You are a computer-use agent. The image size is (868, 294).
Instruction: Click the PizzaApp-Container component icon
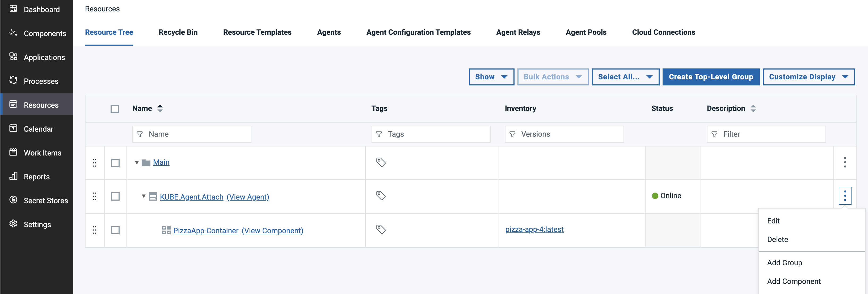coord(166,230)
